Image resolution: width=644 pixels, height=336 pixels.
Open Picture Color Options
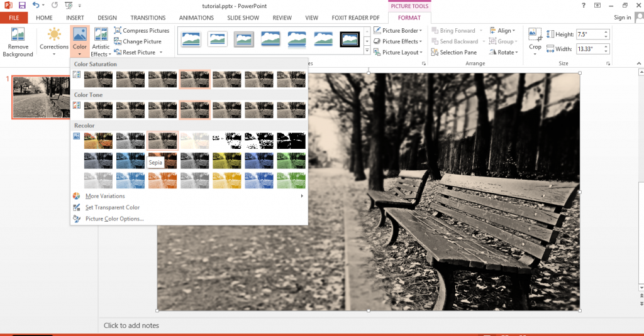tap(114, 219)
